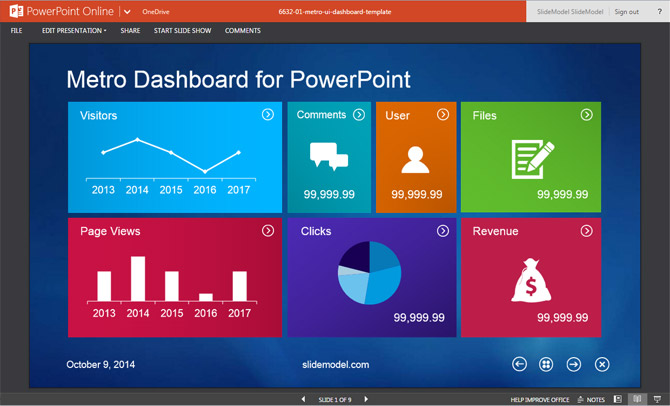The width and height of the screenshot is (670, 406).
Task: Click Sign out
Action: pos(626,12)
